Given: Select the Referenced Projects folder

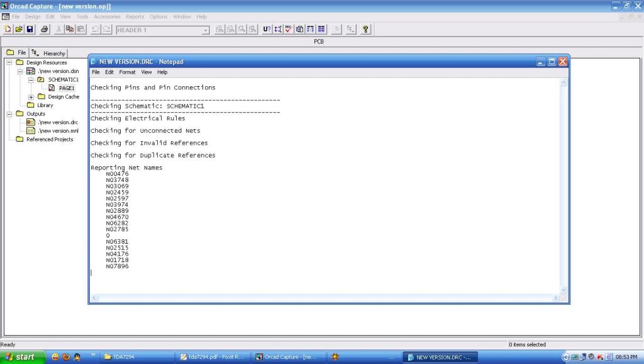Looking at the screenshot, I should coord(50,139).
